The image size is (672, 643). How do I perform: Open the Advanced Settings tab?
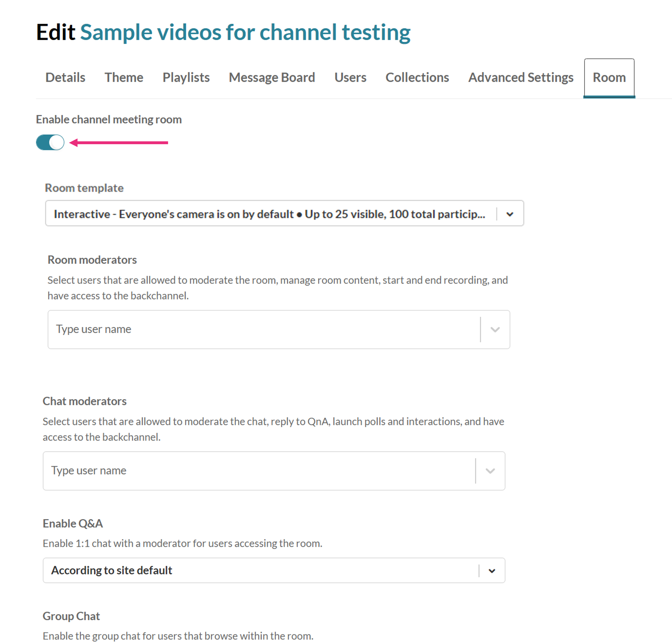521,77
